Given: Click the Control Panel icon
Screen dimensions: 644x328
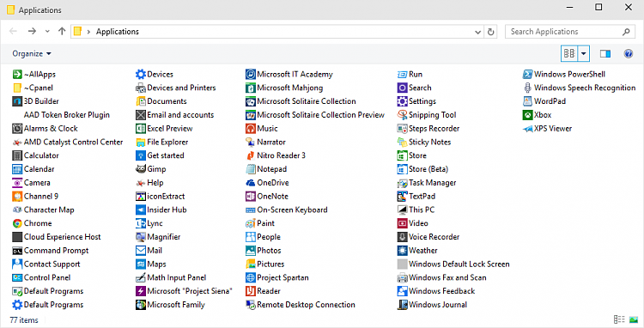Looking at the screenshot, I should [x=17, y=277].
